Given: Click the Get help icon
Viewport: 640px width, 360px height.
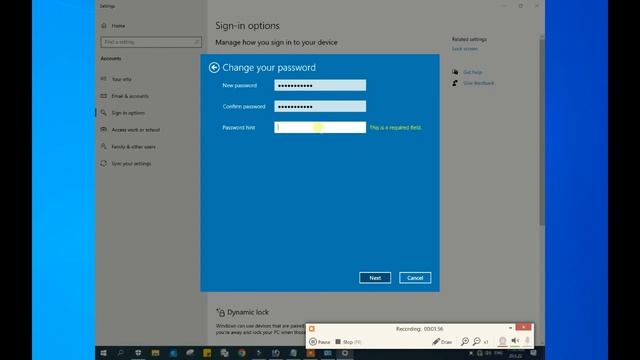Looking at the screenshot, I should [x=455, y=72].
